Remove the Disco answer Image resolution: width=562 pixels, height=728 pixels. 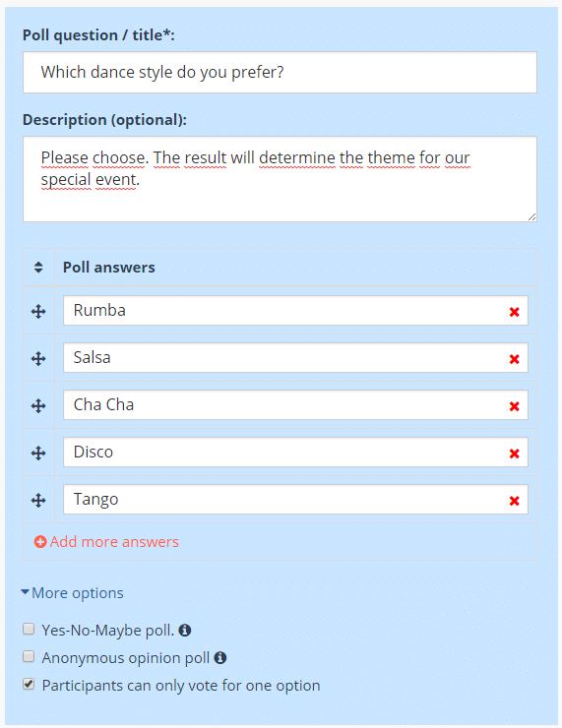(514, 454)
